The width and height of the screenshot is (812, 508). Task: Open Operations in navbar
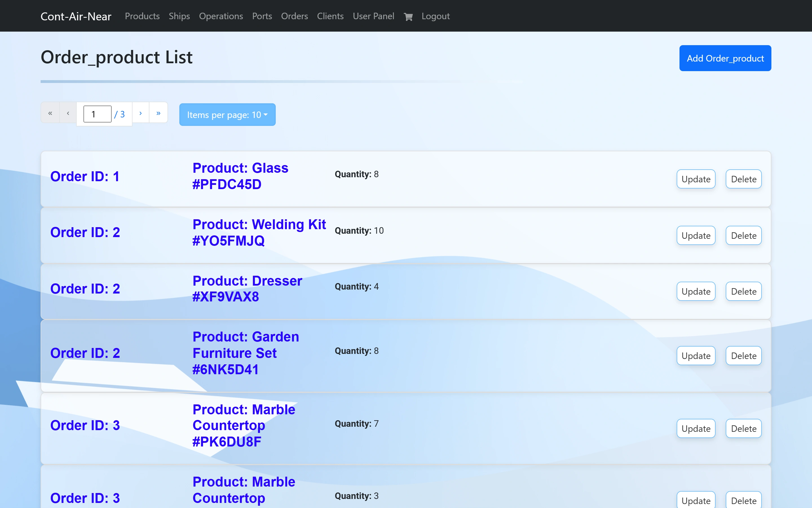tap(221, 16)
